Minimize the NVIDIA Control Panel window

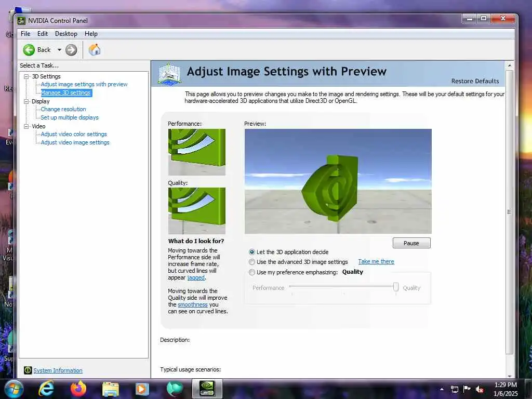pyautogui.click(x=470, y=18)
